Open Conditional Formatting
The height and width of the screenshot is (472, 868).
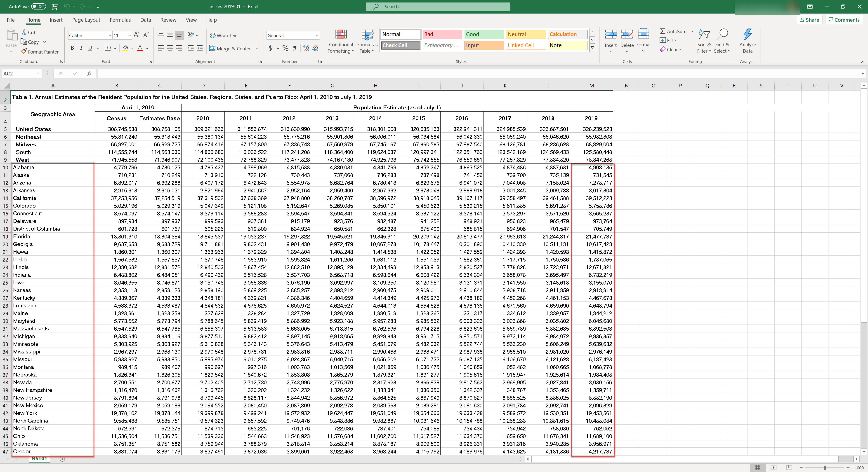[341, 41]
